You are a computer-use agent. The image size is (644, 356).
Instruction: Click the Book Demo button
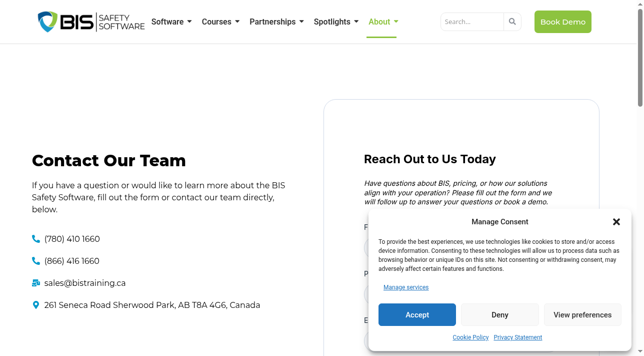click(x=563, y=22)
